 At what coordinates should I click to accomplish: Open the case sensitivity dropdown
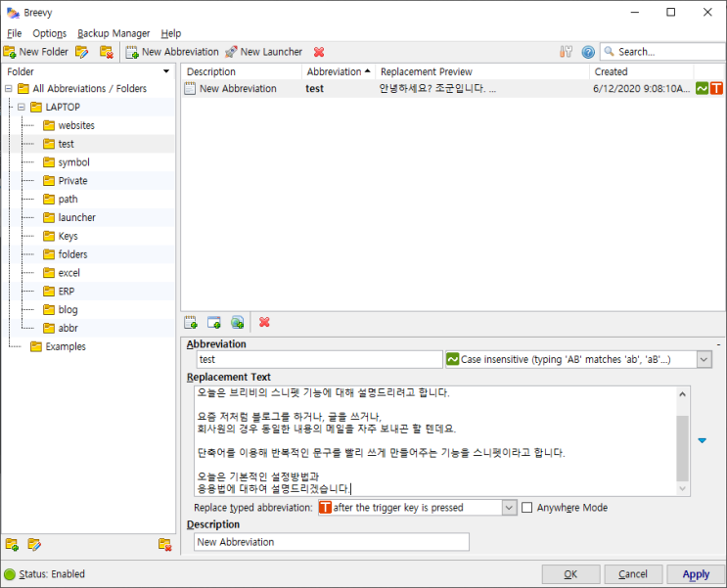point(704,359)
